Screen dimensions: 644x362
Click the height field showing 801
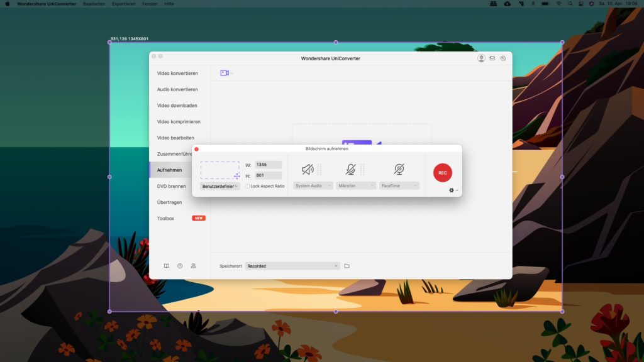(268, 175)
